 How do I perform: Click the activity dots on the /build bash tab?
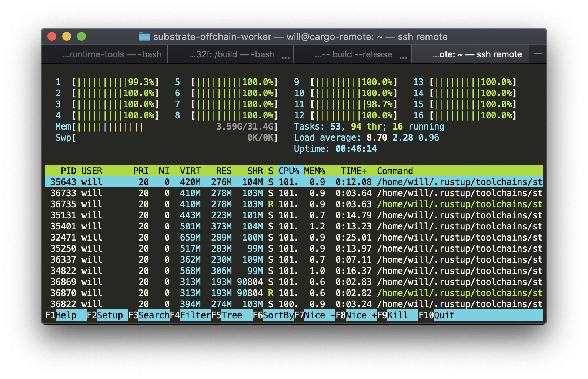(285, 58)
